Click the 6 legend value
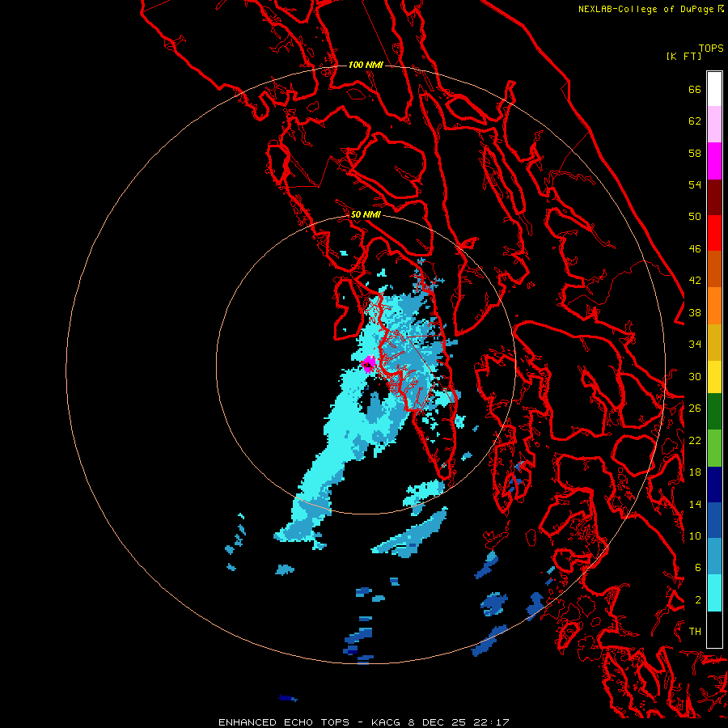 [x=697, y=568]
